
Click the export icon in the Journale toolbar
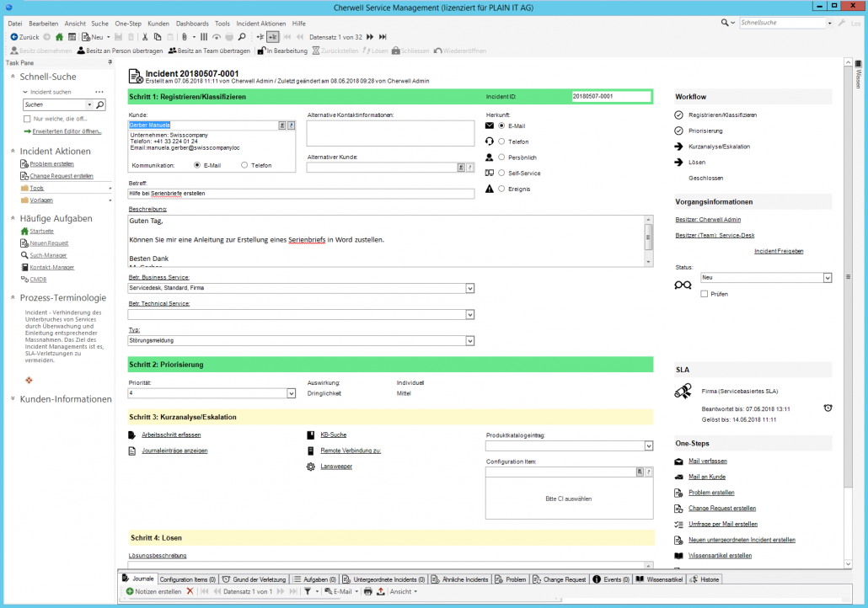[381, 591]
